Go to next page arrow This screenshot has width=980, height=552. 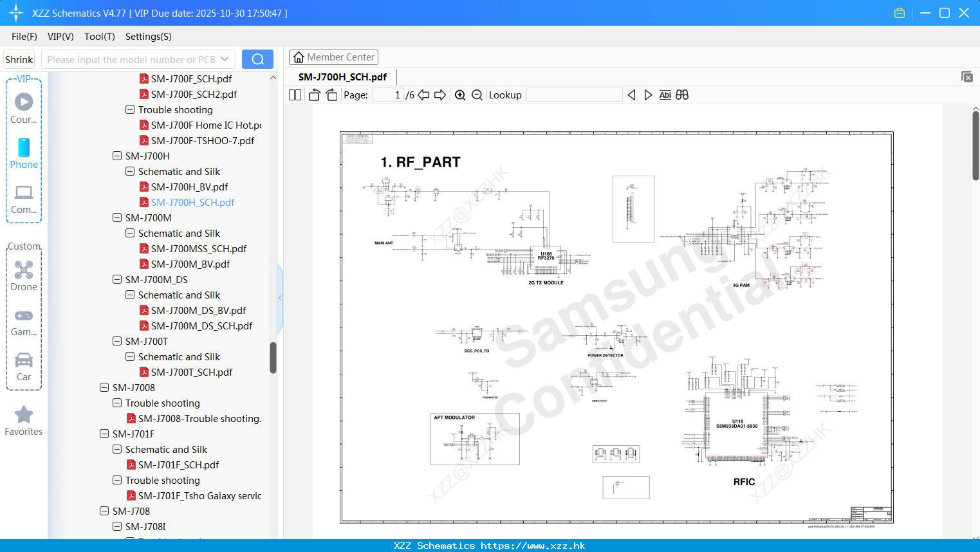(440, 95)
